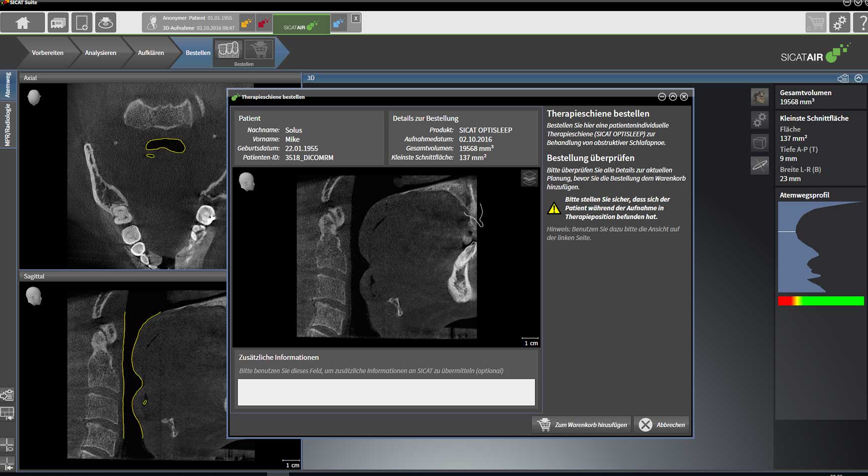This screenshot has width=868, height=476.
Task: Open the shopping cart in top bar
Action: click(816, 23)
